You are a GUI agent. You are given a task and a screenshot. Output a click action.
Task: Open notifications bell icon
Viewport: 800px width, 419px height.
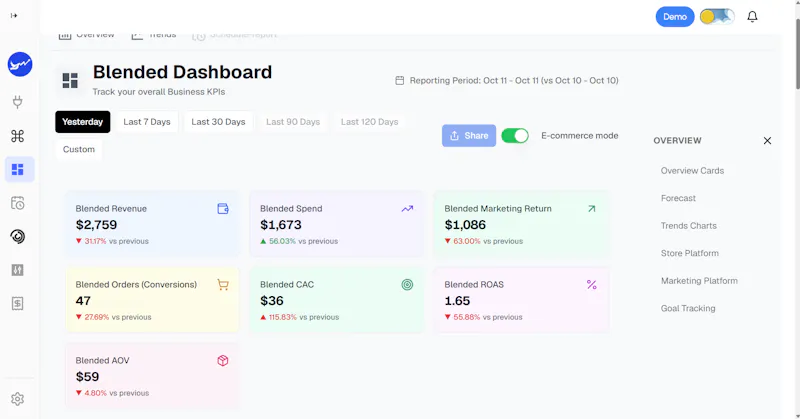tap(752, 17)
